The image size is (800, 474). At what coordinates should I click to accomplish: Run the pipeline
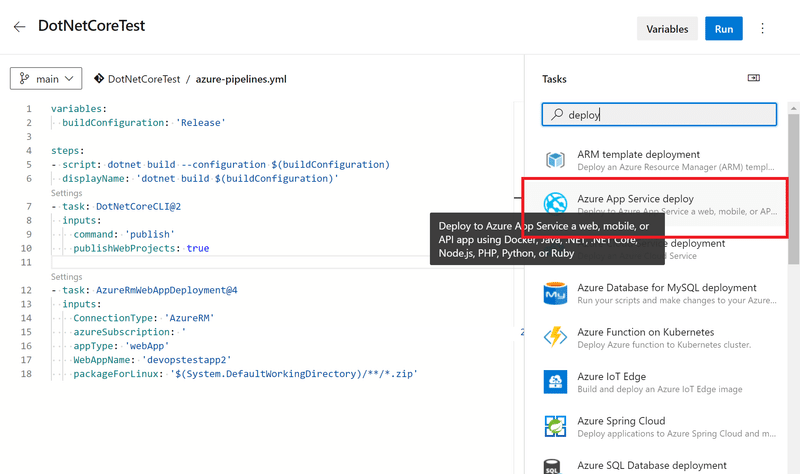(723, 29)
